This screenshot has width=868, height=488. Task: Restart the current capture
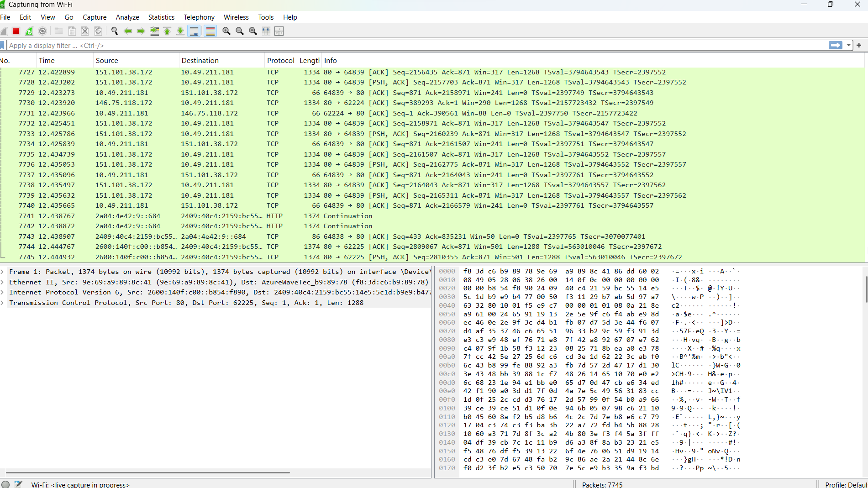click(29, 31)
